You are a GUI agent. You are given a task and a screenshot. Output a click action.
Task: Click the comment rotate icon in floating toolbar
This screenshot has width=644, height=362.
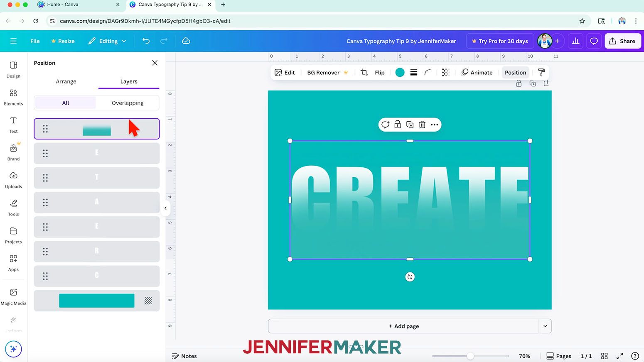385,125
